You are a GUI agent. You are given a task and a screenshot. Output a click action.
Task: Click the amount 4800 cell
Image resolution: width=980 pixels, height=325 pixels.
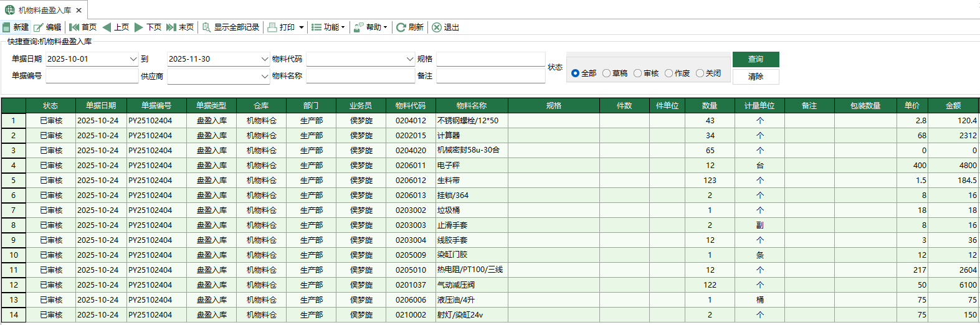(x=953, y=166)
